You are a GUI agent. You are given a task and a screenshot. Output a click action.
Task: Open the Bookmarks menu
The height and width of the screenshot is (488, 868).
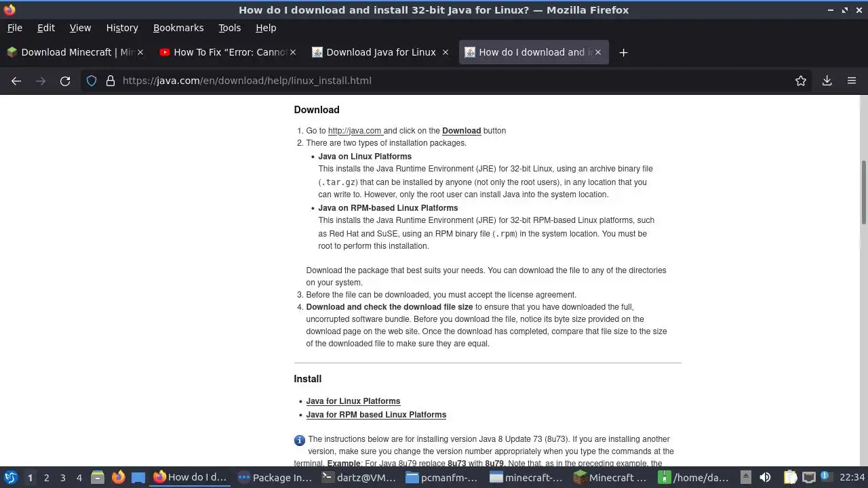pyautogui.click(x=178, y=28)
